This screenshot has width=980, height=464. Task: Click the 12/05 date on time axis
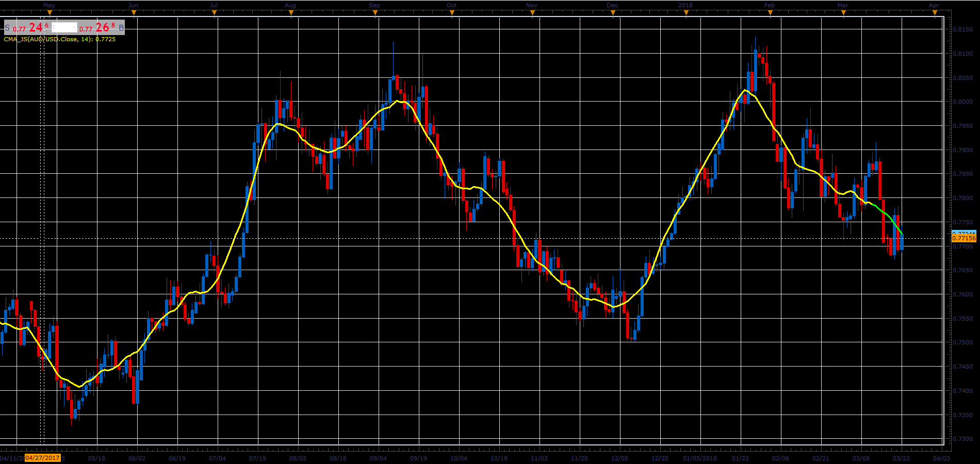[619, 458]
